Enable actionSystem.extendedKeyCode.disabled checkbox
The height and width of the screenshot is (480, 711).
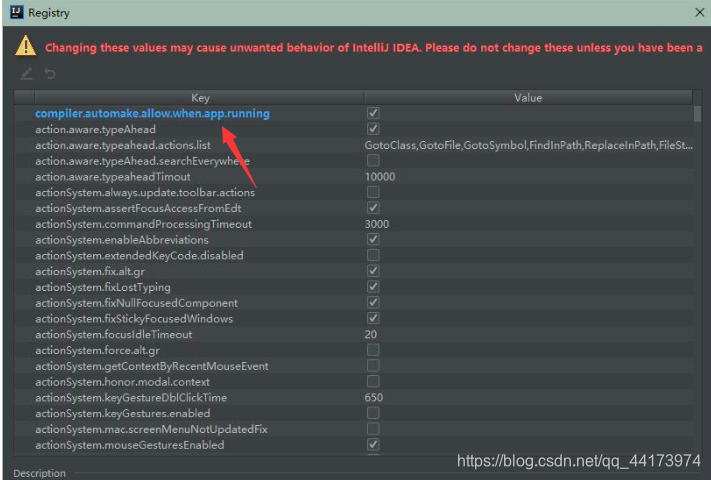[x=373, y=255]
